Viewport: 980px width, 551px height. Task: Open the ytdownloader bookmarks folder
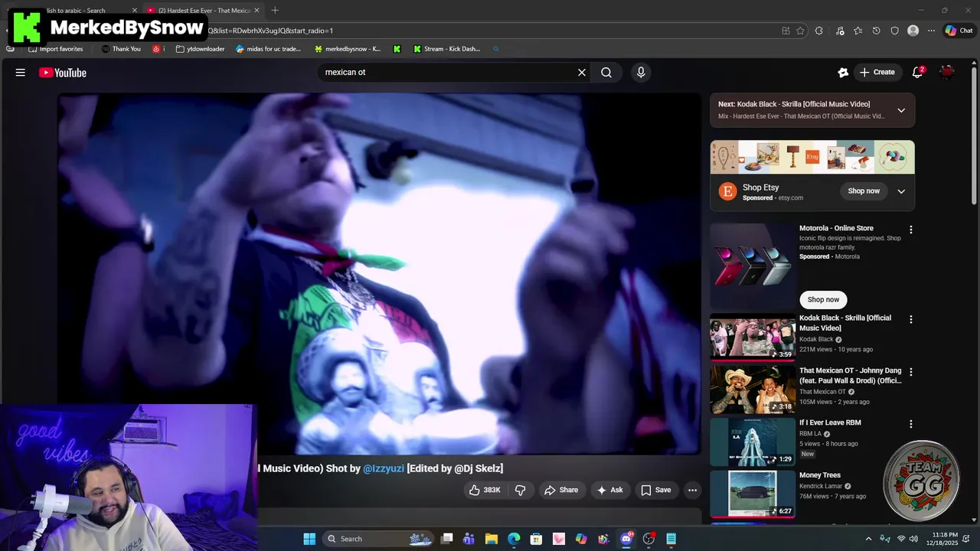coord(201,49)
